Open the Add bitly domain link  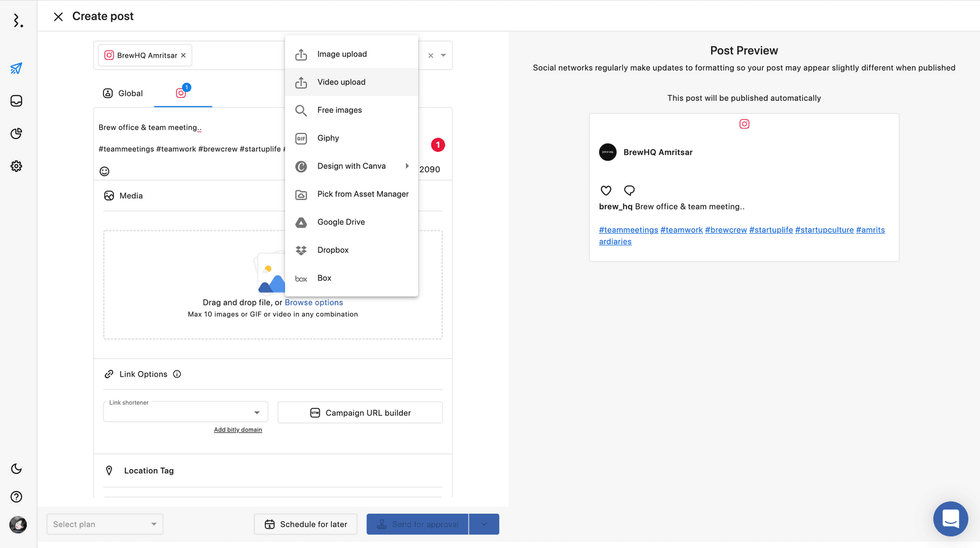[x=238, y=430]
